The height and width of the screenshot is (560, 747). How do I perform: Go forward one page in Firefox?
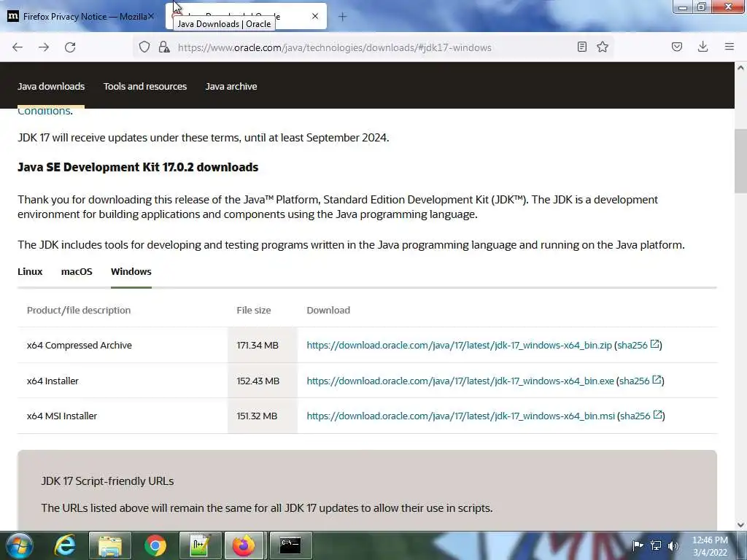[x=44, y=47]
